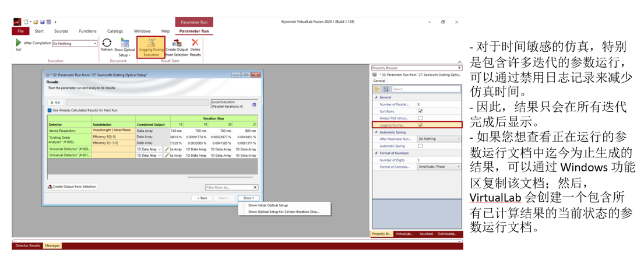Viewport: 644px width, 260px height.
Task: Select Show Initial Optical Setup menu item
Action: click(268, 205)
